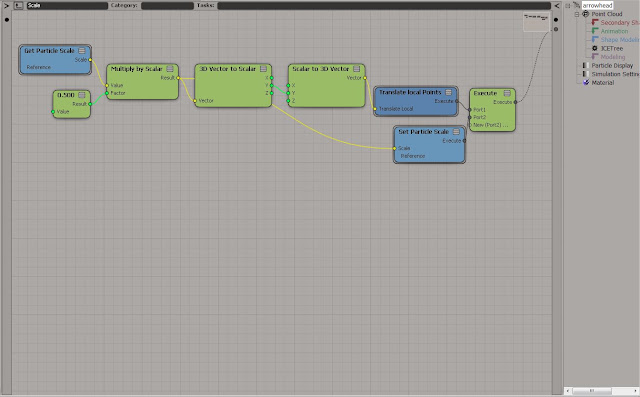The height and width of the screenshot is (397, 640).
Task: Select the Get Particle Scale node title
Action: coord(49,51)
